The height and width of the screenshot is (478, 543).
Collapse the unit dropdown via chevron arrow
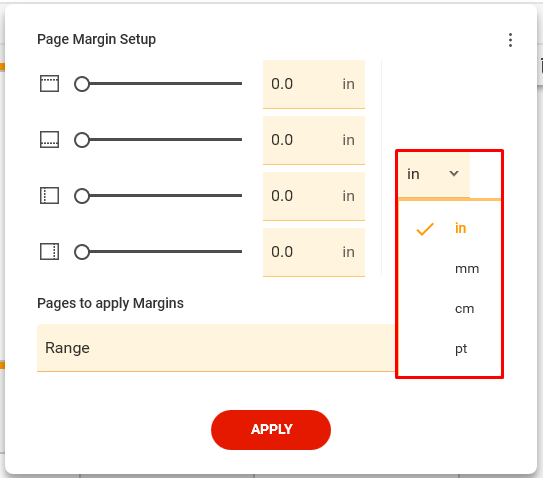click(454, 174)
